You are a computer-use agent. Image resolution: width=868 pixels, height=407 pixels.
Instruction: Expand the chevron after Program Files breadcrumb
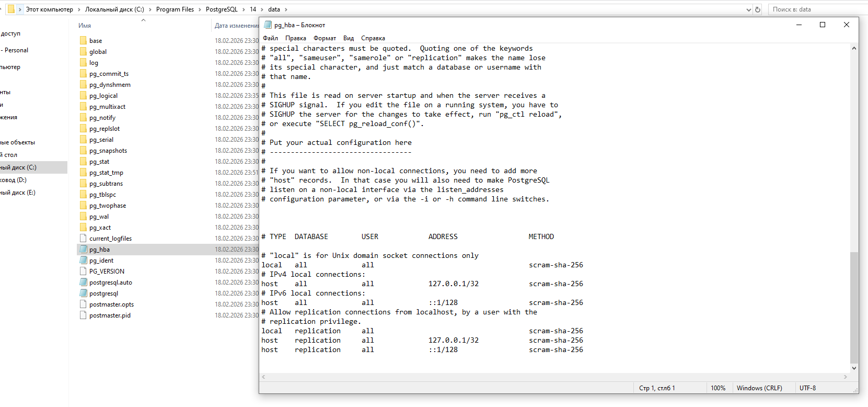[x=200, y=9]
